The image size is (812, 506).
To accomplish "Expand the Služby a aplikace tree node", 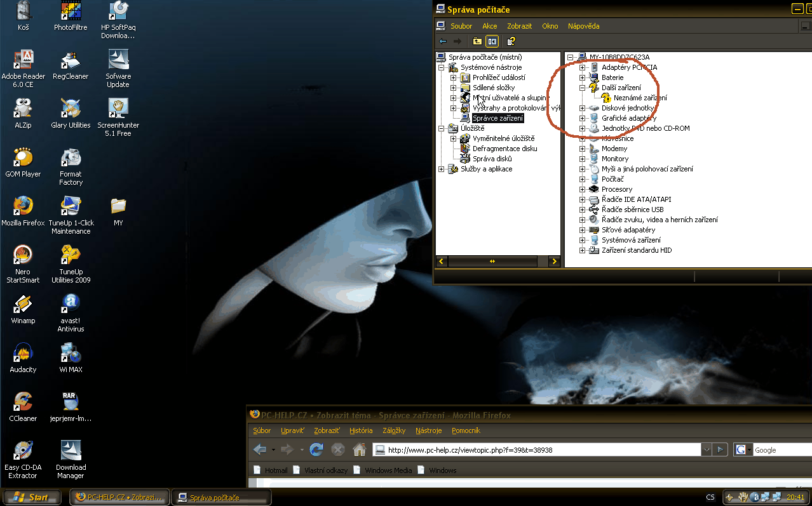I will [442, 169].
